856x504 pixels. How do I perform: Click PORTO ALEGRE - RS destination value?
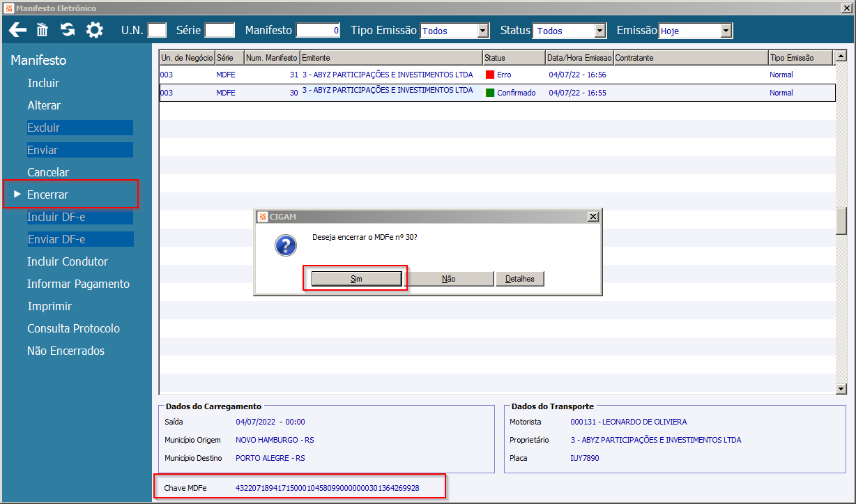(x=270, y=458)
